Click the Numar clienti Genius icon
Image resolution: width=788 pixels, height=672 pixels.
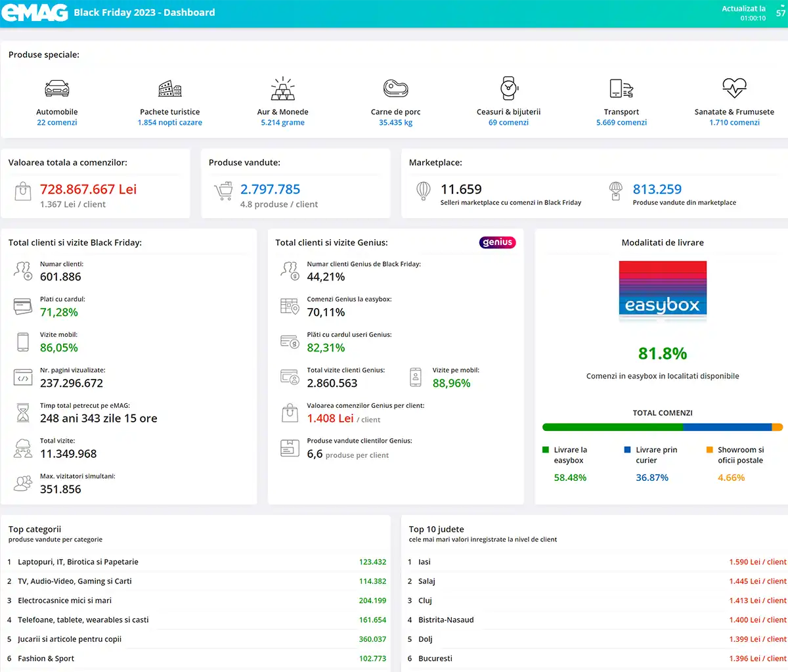[290, 271]
